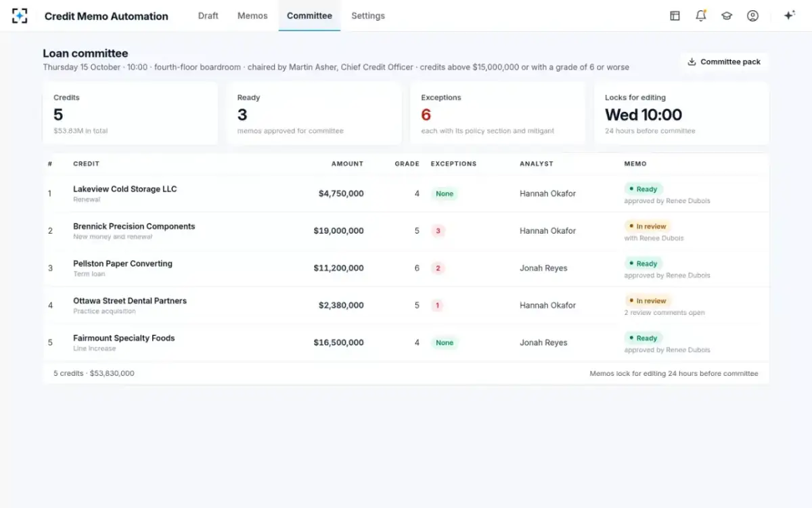Click the 2 exceptions badge for Pellston

click(x=438, y=268)
